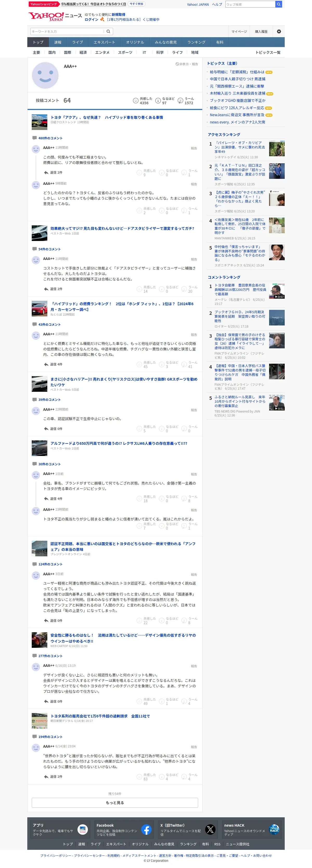The height and width of the screenshot is (868, 312).
Task: Click RSS in the footer navigation
Action: point(217,844)
